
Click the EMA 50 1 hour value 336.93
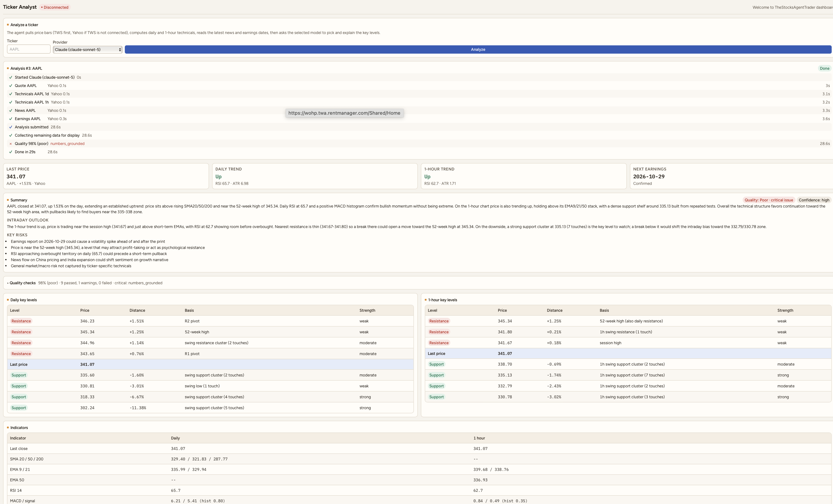tap(480, 480)
